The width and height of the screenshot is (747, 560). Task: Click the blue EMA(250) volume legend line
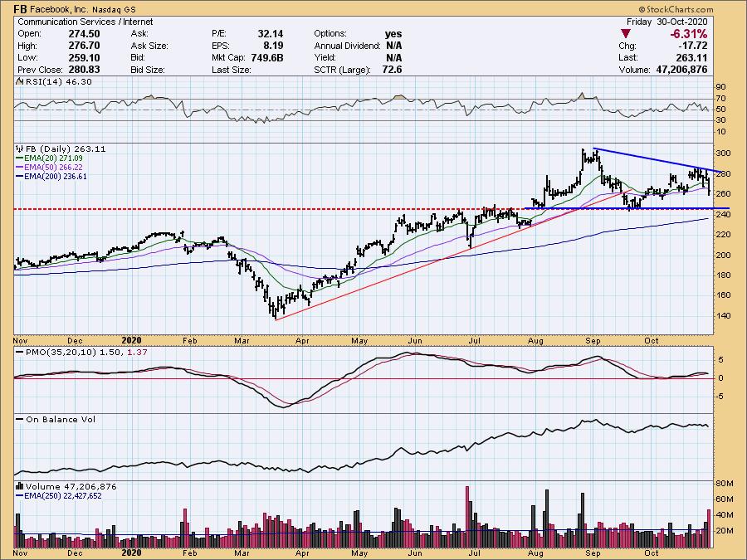pos(20,496)
